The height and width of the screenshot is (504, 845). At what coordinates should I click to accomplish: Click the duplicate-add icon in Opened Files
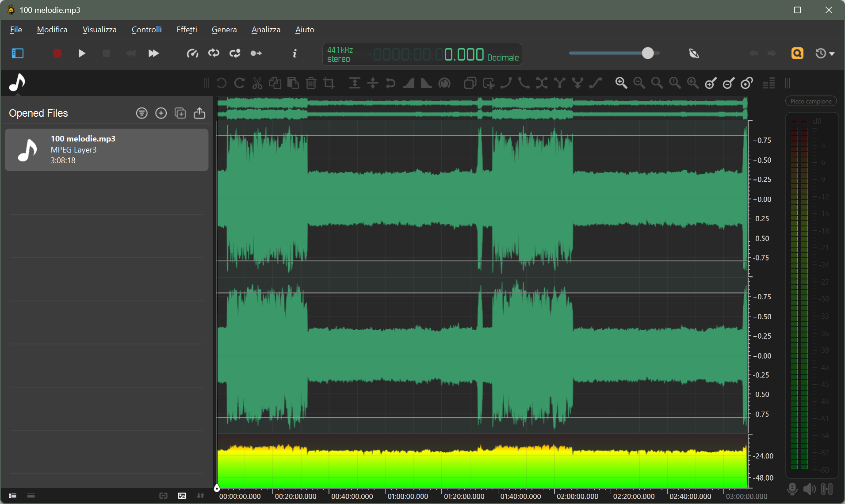pyautogui.click(x=180, y=113)
